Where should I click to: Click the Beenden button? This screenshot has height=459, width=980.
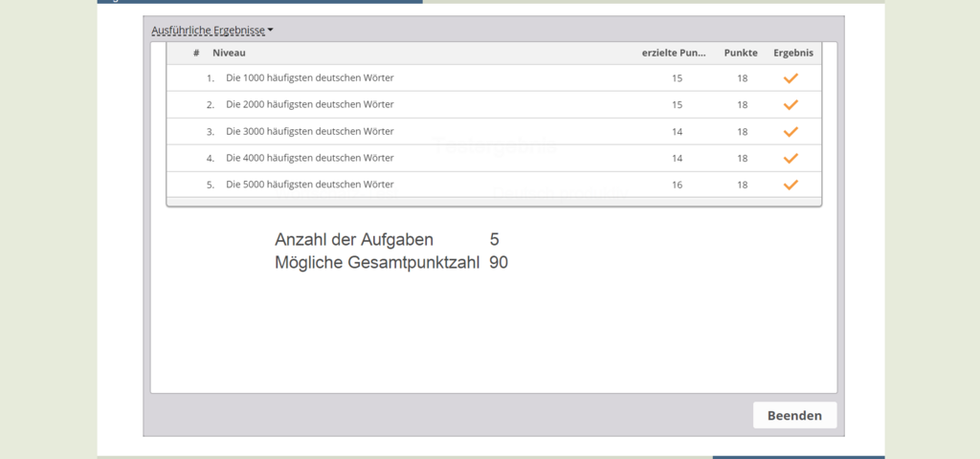point(794,416)
